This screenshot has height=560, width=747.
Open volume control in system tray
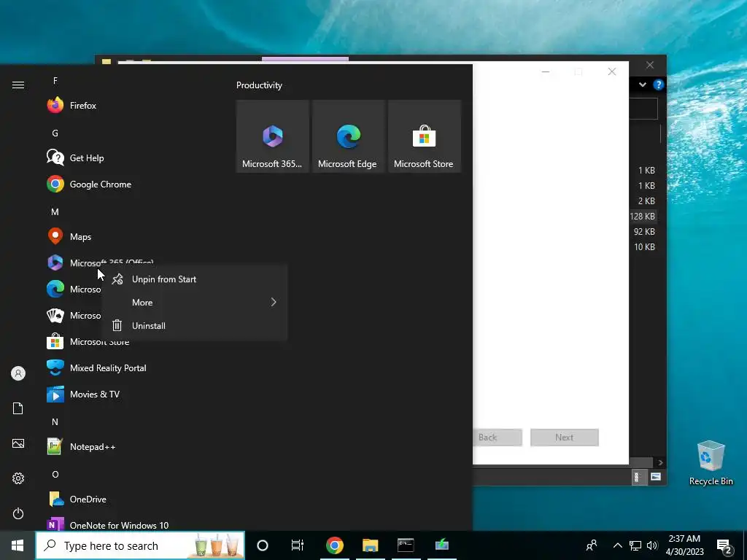pos(652,545)
